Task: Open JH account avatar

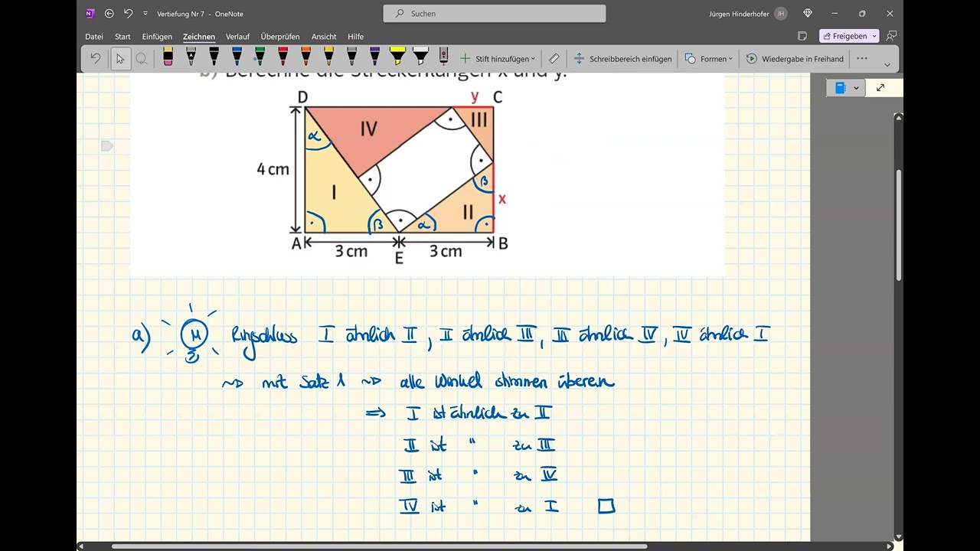Action: point(781,14)
